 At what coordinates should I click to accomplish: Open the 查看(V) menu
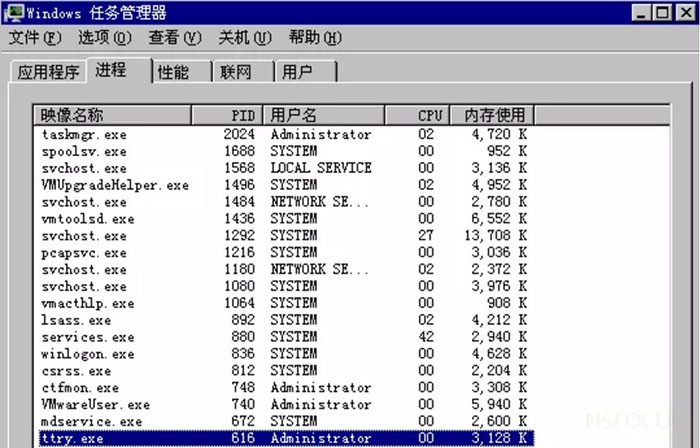pyautogui.click(x=175, y=37)
